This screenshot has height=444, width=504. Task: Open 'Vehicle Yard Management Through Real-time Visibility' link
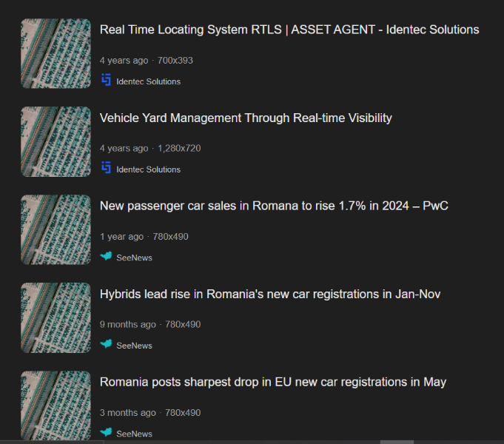coord(246,118)
